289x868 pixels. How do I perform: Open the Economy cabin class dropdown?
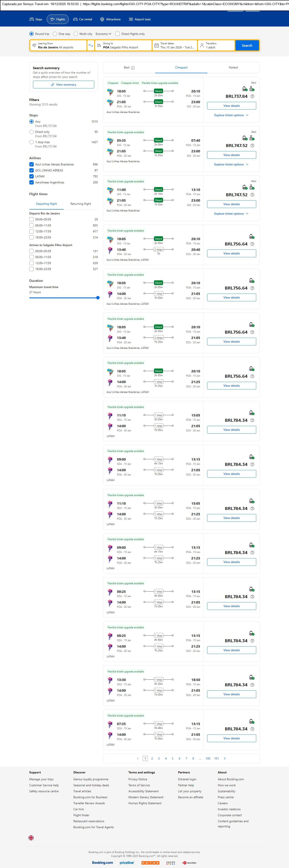[x=103, y=34]
